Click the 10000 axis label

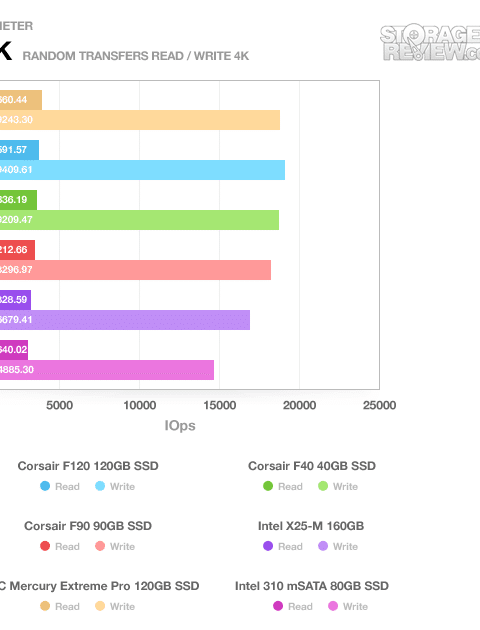tap(139, 405)
